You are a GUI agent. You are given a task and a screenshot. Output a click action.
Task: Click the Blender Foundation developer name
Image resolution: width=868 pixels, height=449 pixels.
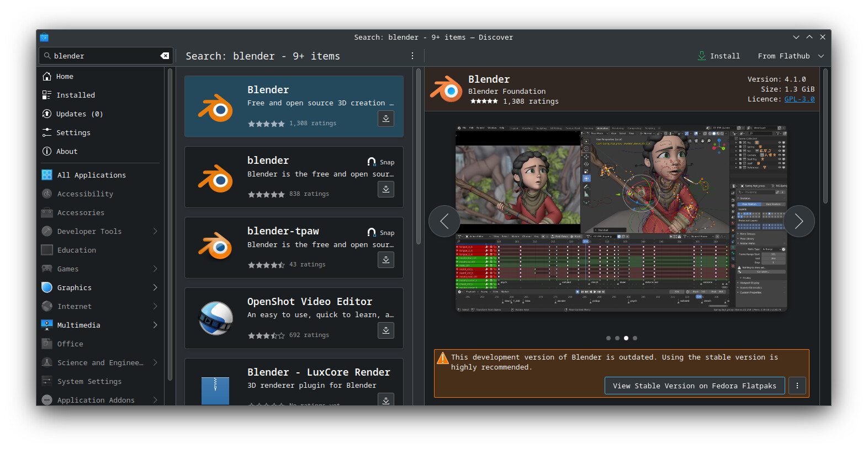point(507,92)
